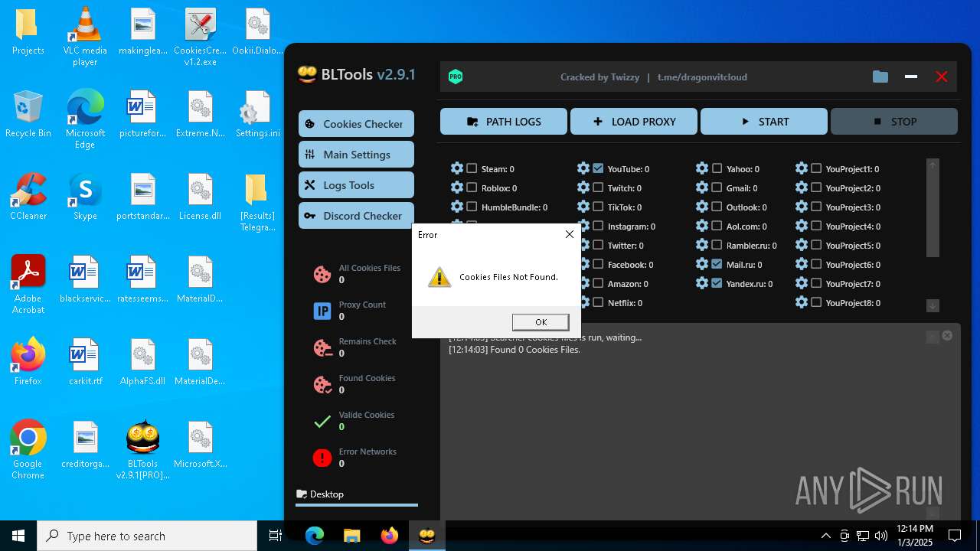The image size is (980, 551).
Task: Open Steam service settings gear
Action: [x=457, y=168]
